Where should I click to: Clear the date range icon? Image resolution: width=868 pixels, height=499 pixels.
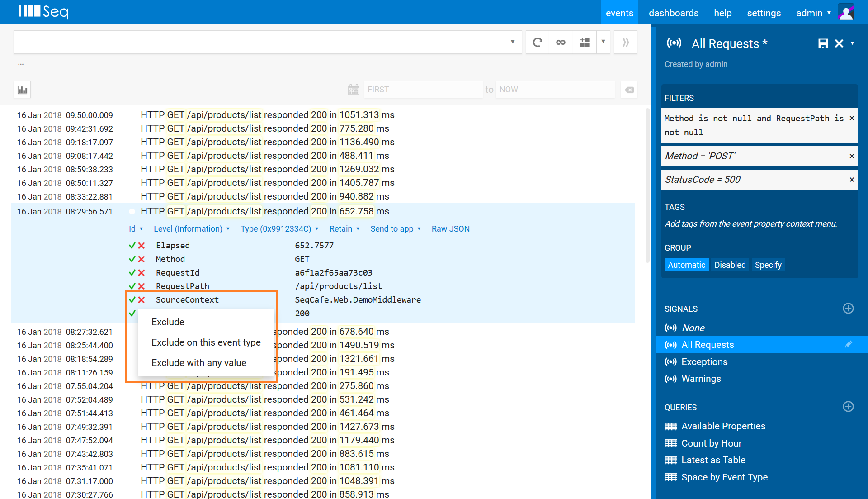[x=629, y=90]
